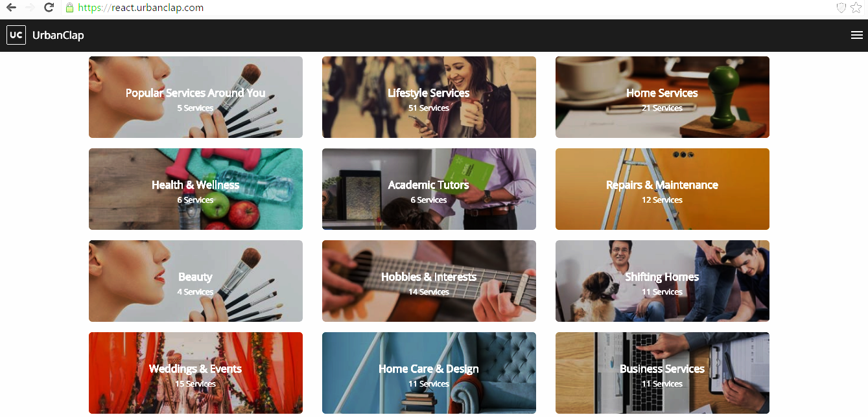
Task: Select the react.urbanclap.com address field
Action: coord(447,8)
